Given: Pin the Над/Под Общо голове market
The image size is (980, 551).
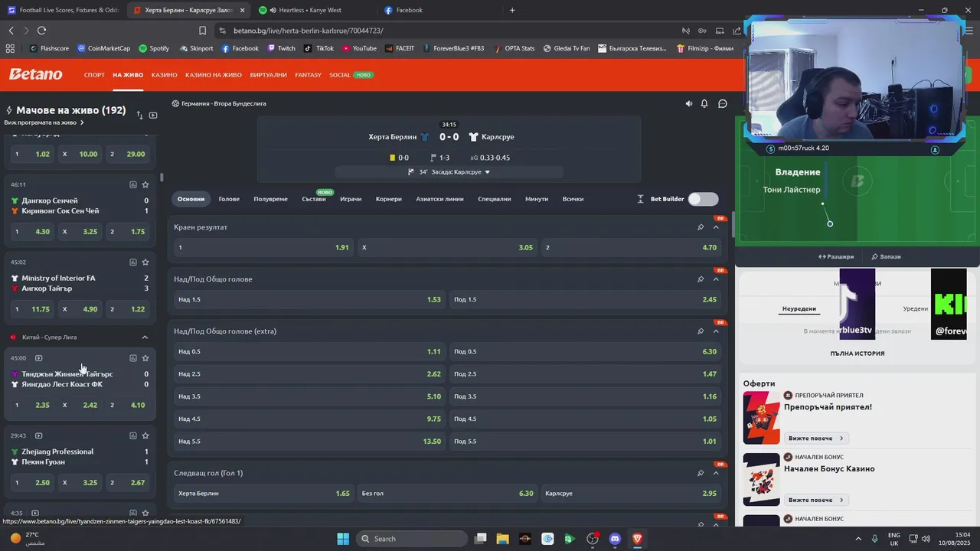Looking at the screenshot, I should coord(701,279).
